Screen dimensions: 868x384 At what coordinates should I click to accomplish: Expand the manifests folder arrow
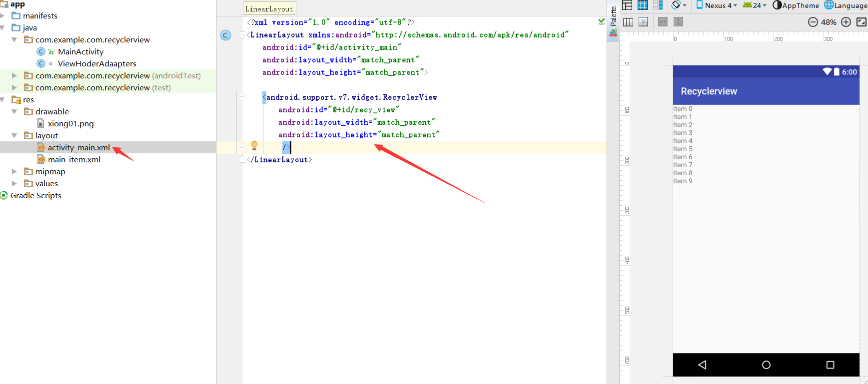[2, 16]
